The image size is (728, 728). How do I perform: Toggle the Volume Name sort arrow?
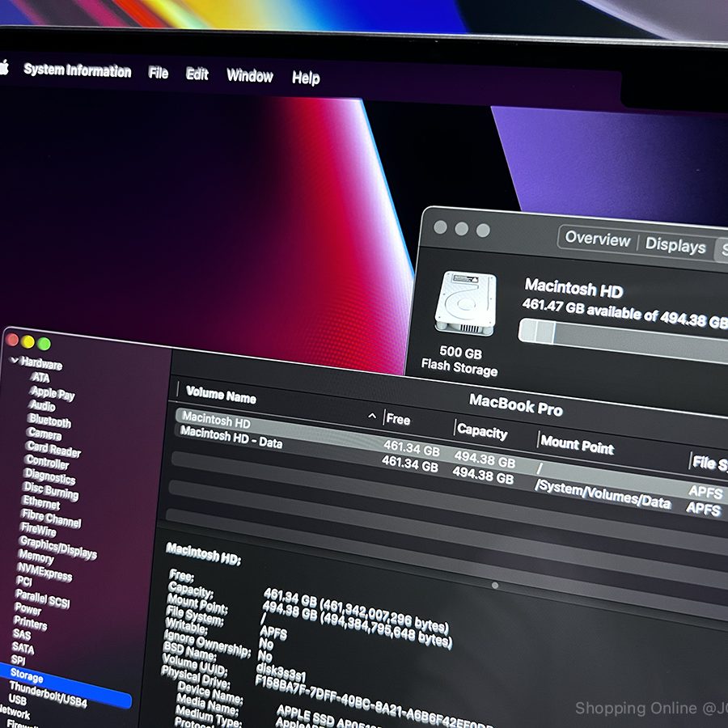coord(372,416)
